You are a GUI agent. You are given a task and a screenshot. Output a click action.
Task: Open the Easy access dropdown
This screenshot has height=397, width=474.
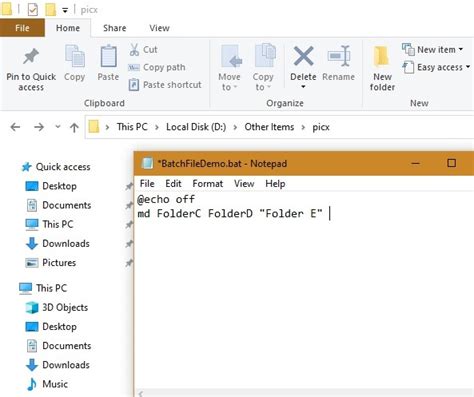[x=436, y=67]
